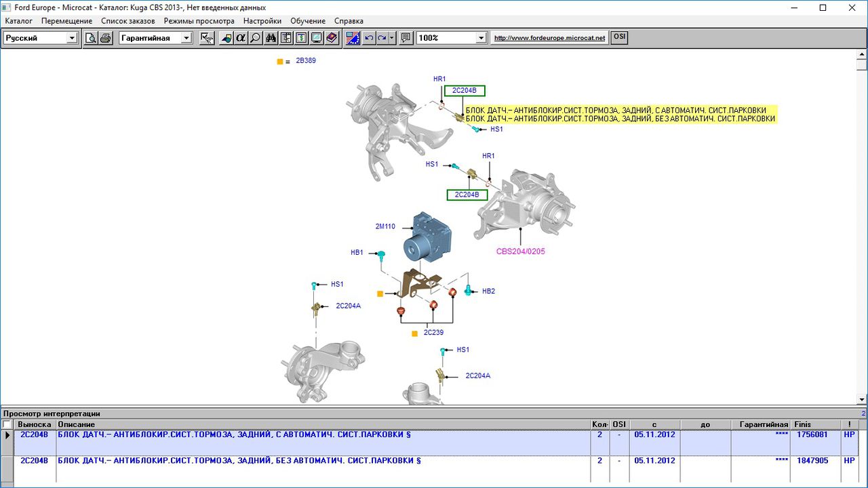Click the alpha symbol icon
The image size is (868, 488).
click(240, 38)
